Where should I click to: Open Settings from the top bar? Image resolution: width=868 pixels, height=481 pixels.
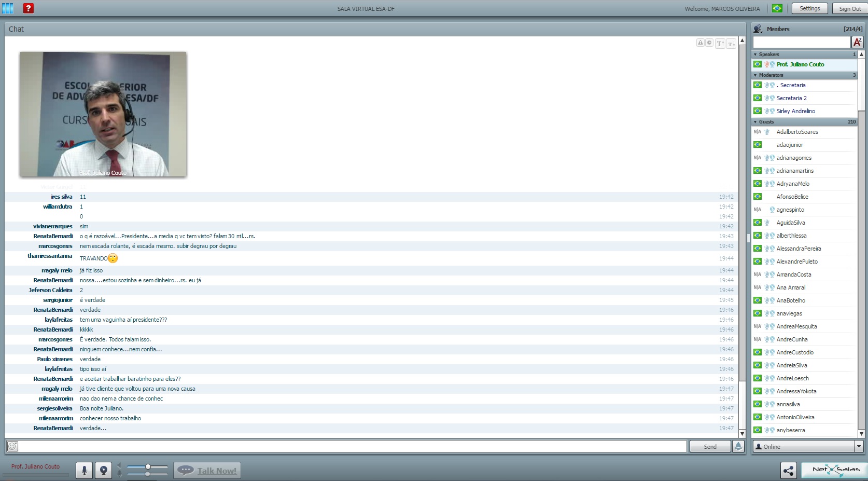(x=809, y=8)
